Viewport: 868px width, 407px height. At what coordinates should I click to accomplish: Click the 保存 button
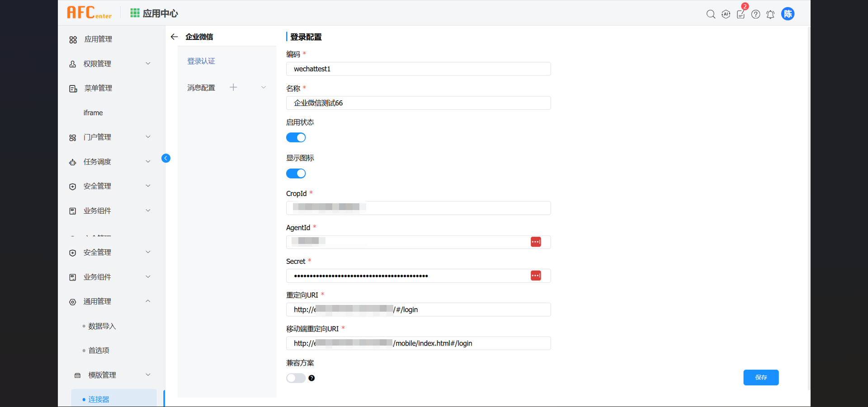(761, 378)
